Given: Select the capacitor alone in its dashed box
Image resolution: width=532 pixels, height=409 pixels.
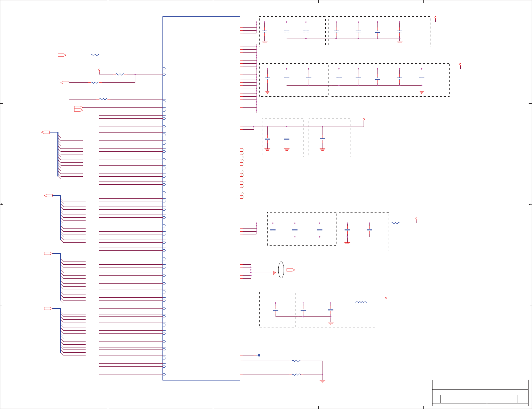Looking at the screenshot, I should 323,139.
